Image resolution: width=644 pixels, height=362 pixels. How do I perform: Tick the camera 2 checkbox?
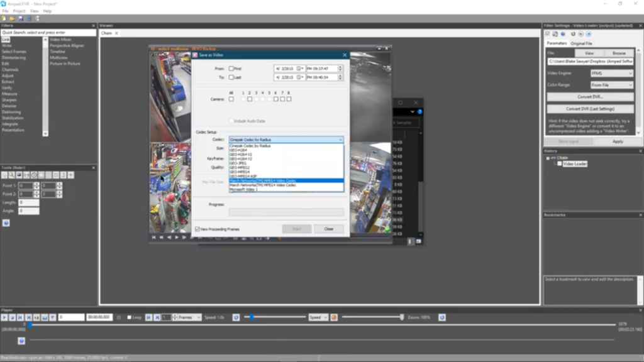[x=250, y=99]
